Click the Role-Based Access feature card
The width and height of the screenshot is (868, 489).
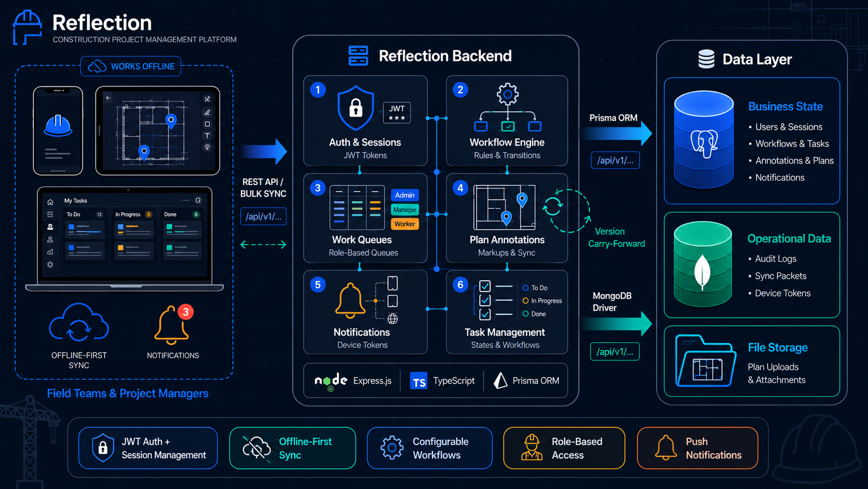[564, 448]
